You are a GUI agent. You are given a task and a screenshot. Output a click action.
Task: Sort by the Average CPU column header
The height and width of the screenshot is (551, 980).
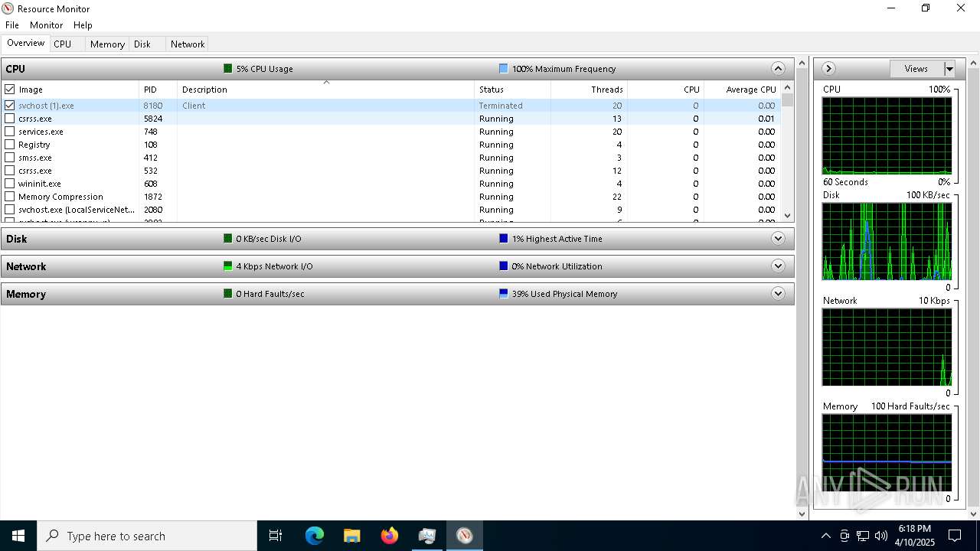click(x=742, y=90)
